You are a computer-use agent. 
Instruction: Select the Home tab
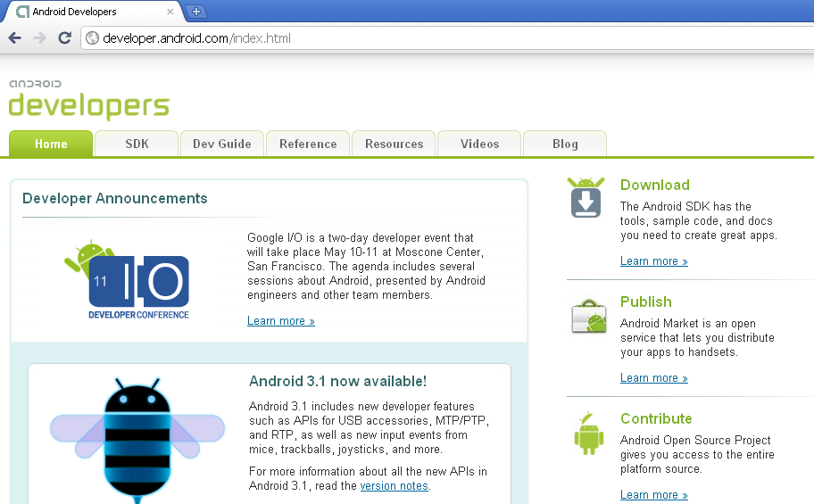tap(51, 144)
